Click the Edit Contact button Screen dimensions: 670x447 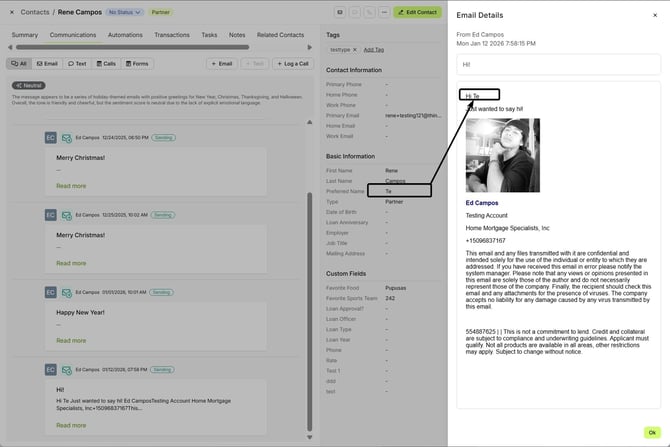417,12
